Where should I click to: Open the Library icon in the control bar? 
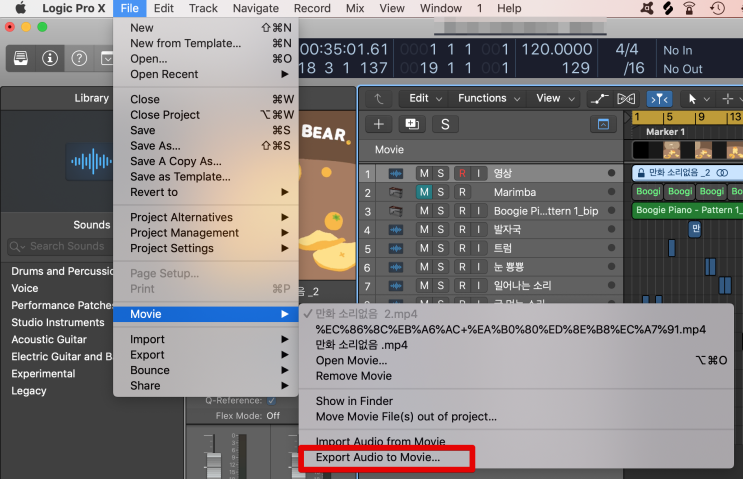pyautogui.click(x=21, y=58)
